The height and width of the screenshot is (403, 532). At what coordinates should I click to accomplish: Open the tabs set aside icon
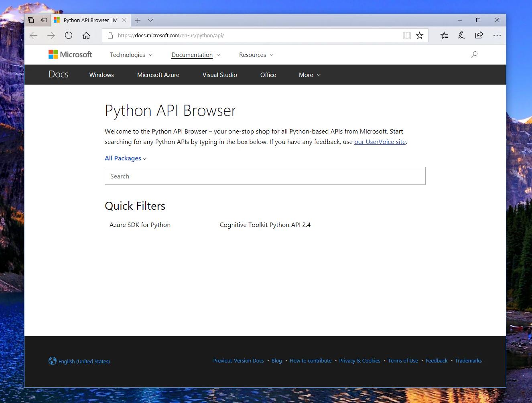tap(31, 20)
